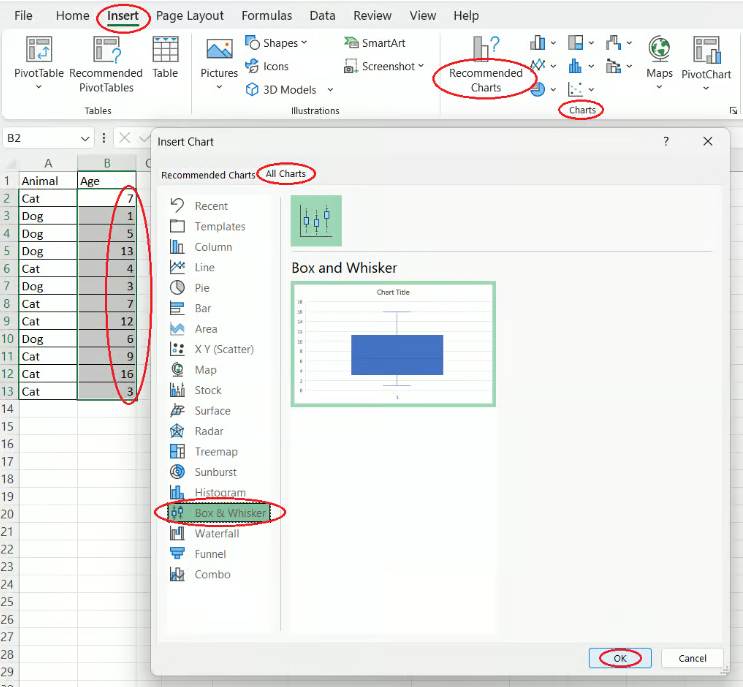Switch to the All Charts tab
The width and height of the screenshot is (743, 687).
[x=286, y=174]
